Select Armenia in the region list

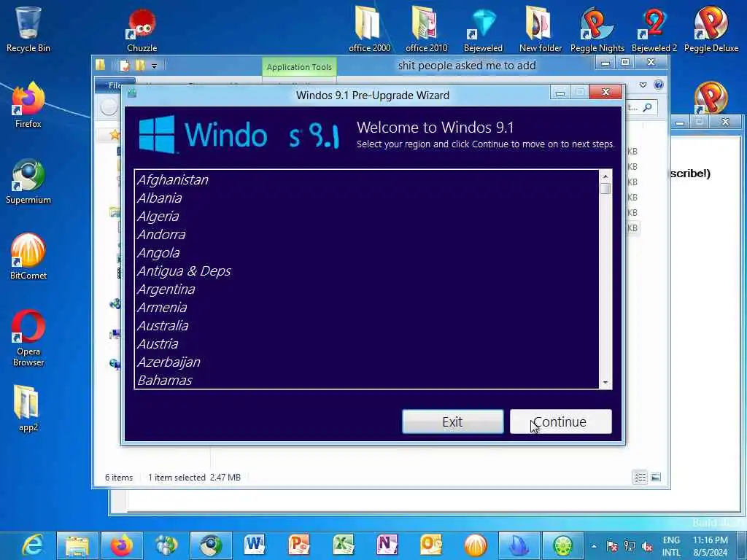(366, 307)
